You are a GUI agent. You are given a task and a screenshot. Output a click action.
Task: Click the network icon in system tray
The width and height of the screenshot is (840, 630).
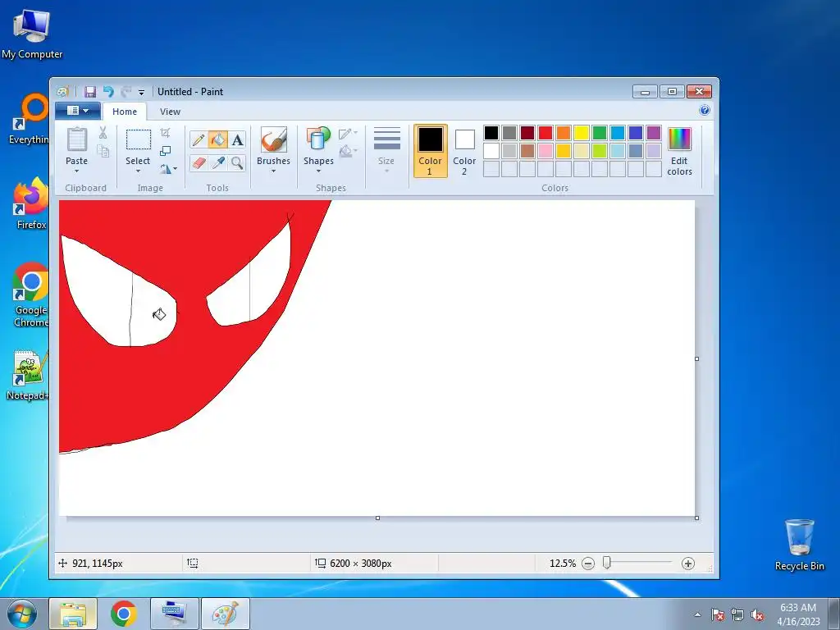pos(737,615)
